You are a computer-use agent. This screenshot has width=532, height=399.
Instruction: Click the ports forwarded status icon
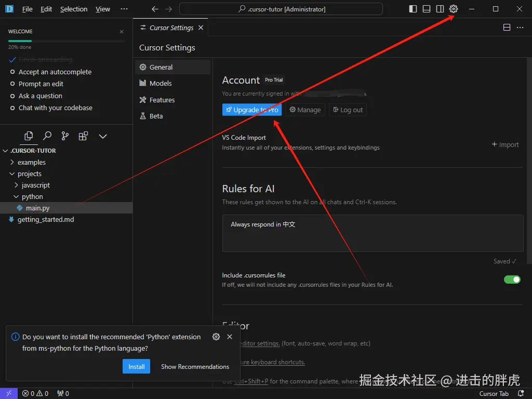(x=63, y=393)
